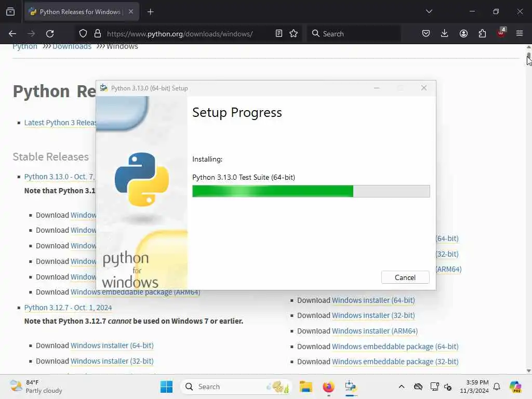
Task: Open the Pocket save icon
Action: [426, 34]
